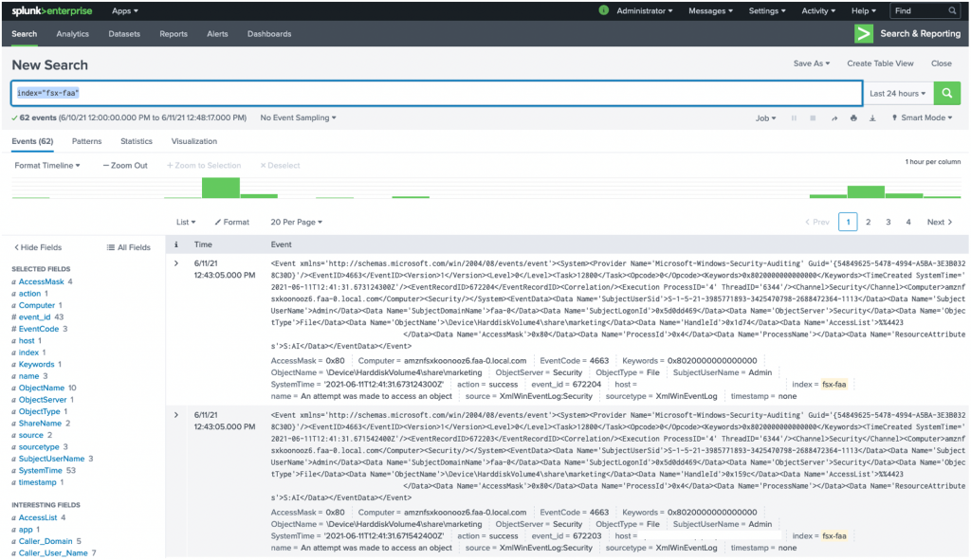The image size is (971, 560).
Task: Click the Format pencil icon above results
Action: click(230, 221)
